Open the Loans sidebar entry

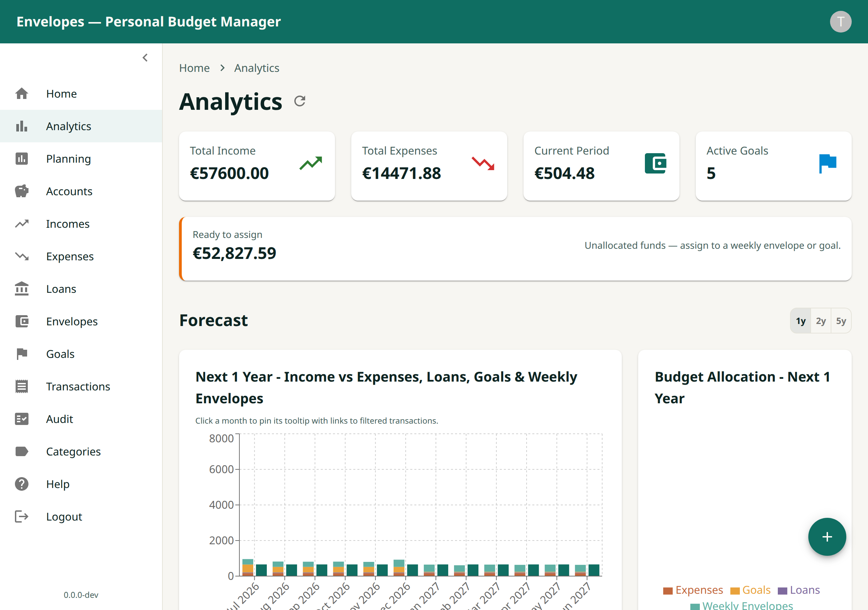pyautogui.click(x=81, y=288)
